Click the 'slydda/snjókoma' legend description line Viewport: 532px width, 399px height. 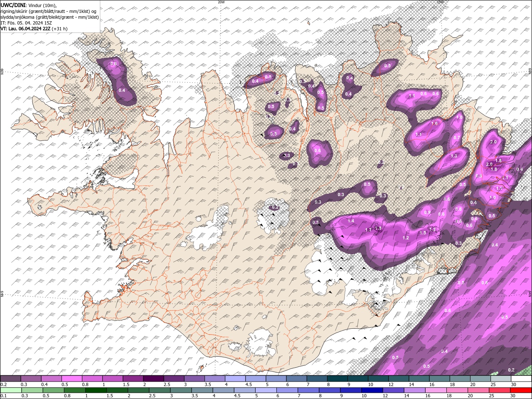click(x=49, y=17)
